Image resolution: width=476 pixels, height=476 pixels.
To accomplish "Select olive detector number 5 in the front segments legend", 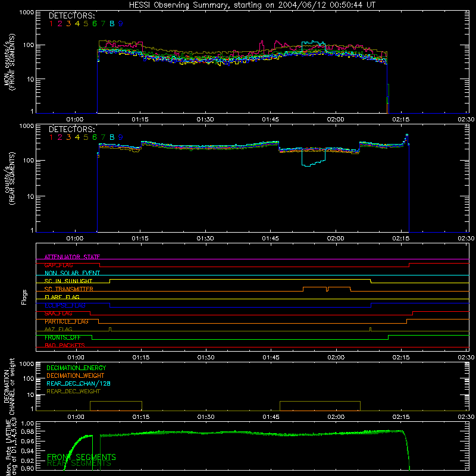I will pos(86,23).
